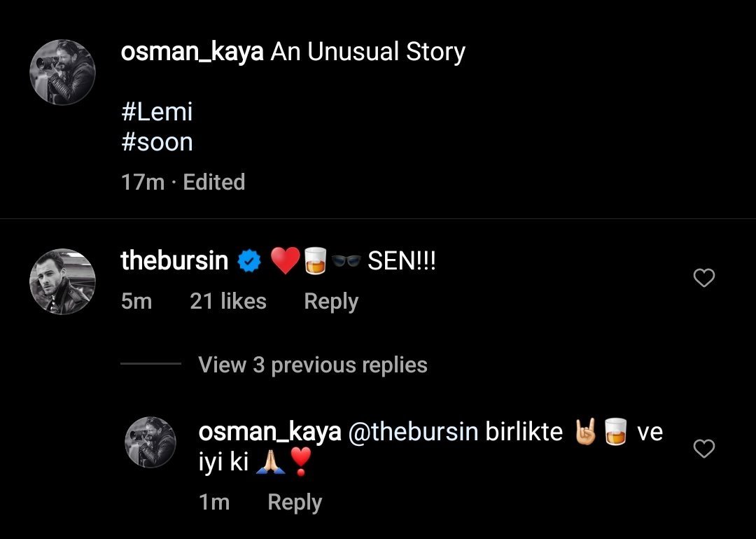Click the 5m timestamp on thebursin's comment
This screenshot has width=756, height=539.
[x=136, y=302]
